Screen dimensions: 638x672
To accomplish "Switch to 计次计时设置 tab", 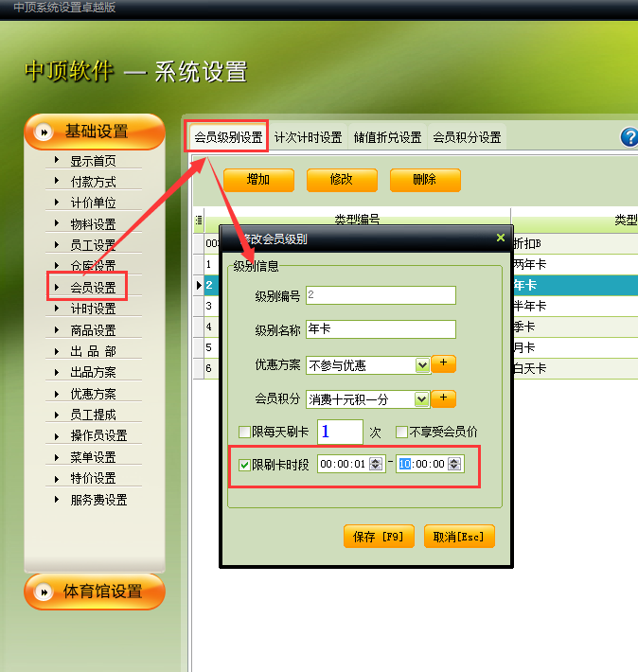I will click(x=309, y=137).
